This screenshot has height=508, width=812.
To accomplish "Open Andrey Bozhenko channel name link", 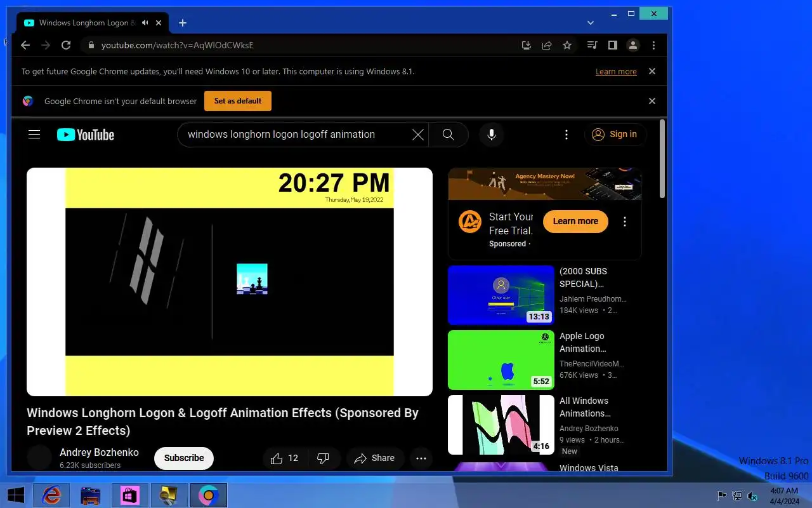I will (99, 453).
